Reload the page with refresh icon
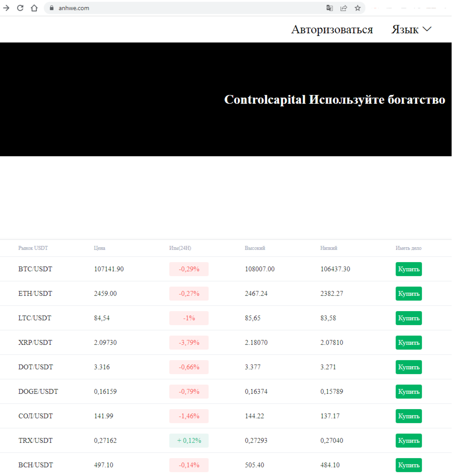This screenshot has width=452, height=476. click(x=20, y=8)
